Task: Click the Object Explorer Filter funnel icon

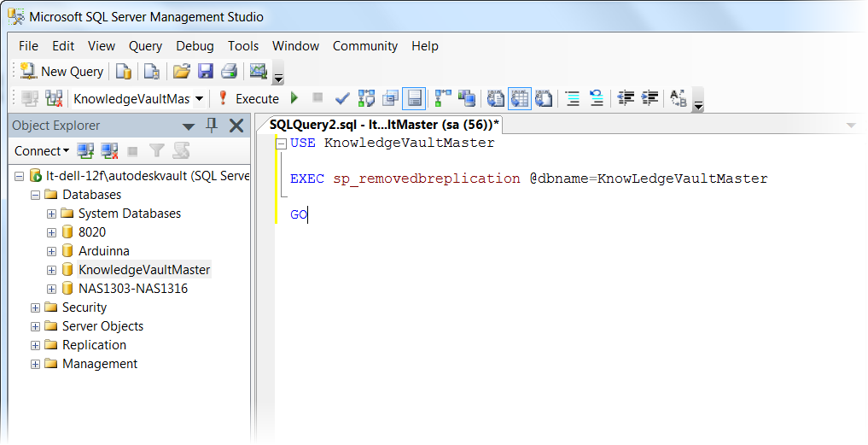Action: click(x=157, y=150)
